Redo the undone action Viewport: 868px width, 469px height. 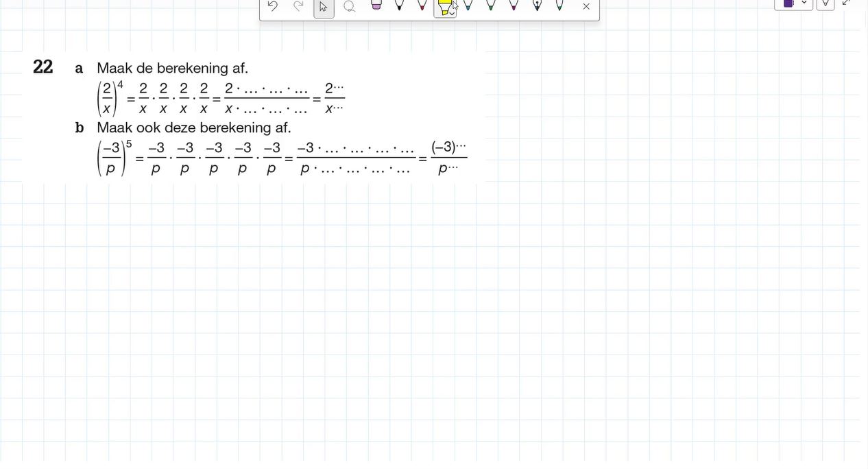(x=298, y=6)
